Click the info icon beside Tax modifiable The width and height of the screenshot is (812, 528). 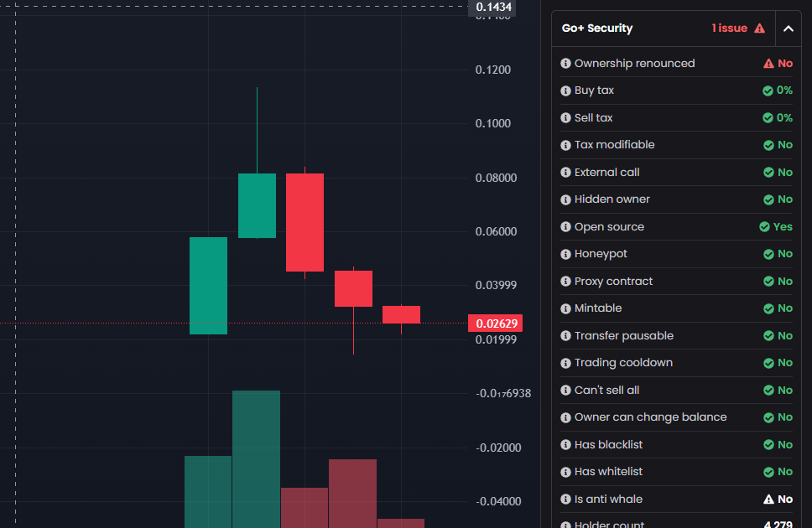click(x=565, y=145)
